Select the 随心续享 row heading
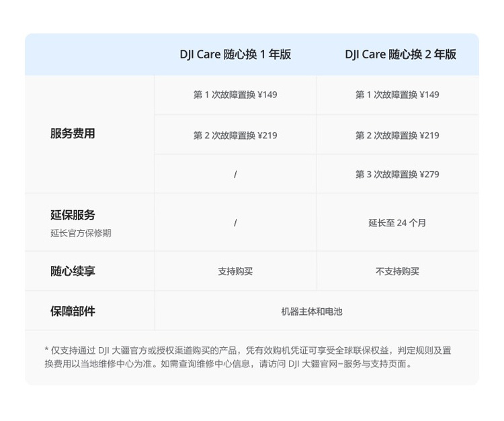 [x=73, y=271]
